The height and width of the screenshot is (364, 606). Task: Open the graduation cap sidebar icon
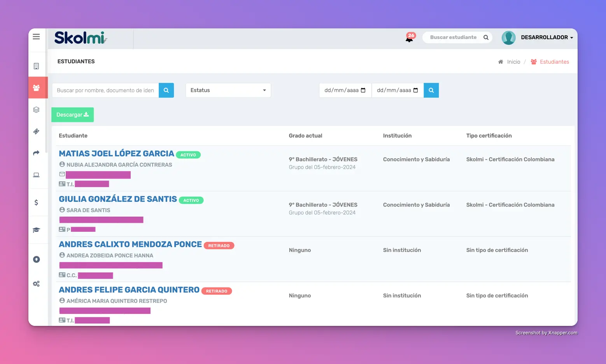[x=36, y=230]
